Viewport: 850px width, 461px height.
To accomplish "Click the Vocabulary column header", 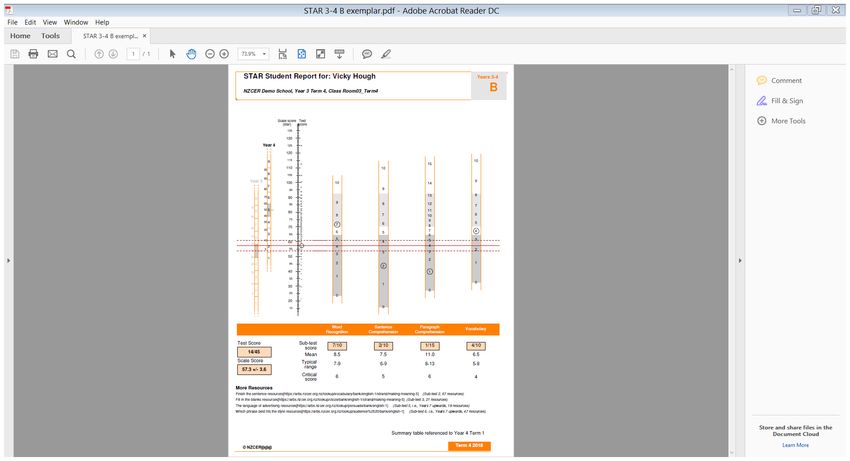I will click(x=475, y=329).
